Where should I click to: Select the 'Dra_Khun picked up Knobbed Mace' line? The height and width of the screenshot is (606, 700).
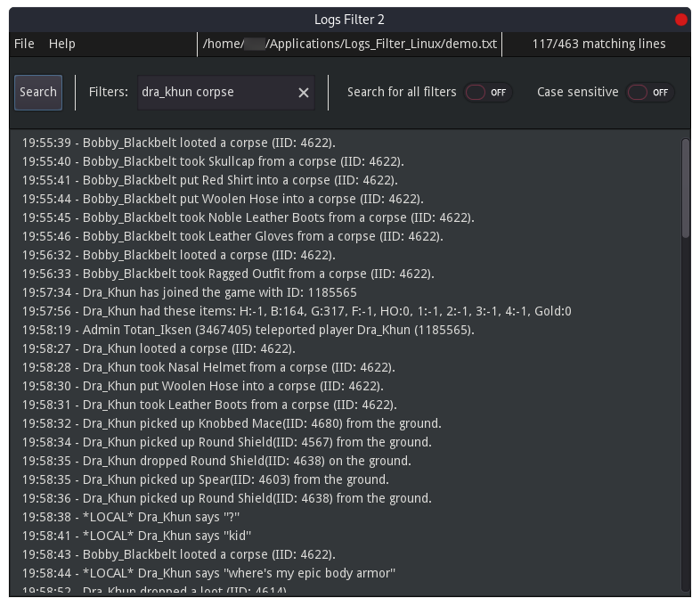point(232,423)
